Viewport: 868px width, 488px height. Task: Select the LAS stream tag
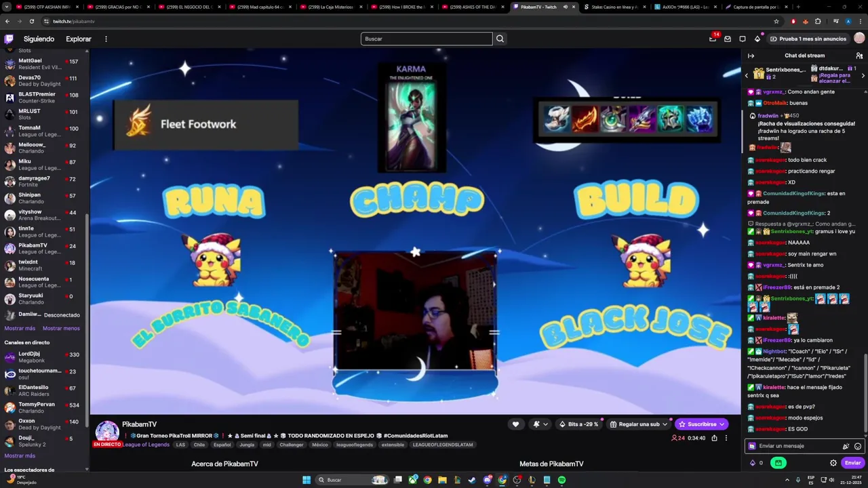180,445
